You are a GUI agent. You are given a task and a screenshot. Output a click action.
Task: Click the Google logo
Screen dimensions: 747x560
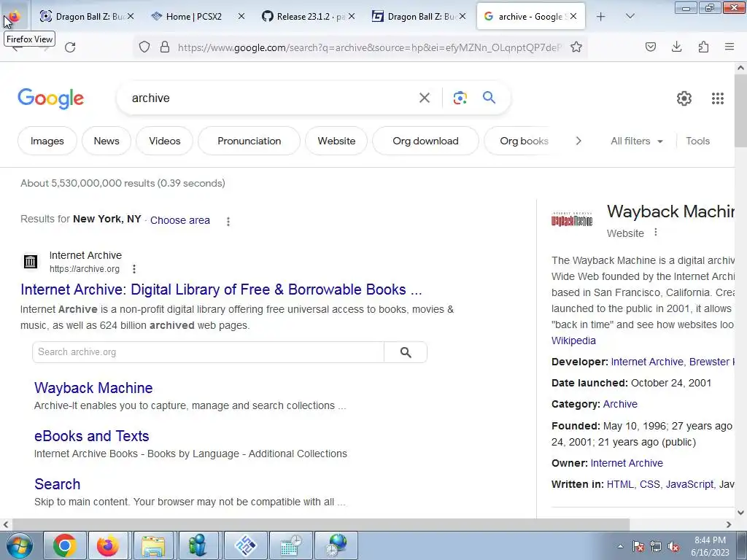point(51,98)
